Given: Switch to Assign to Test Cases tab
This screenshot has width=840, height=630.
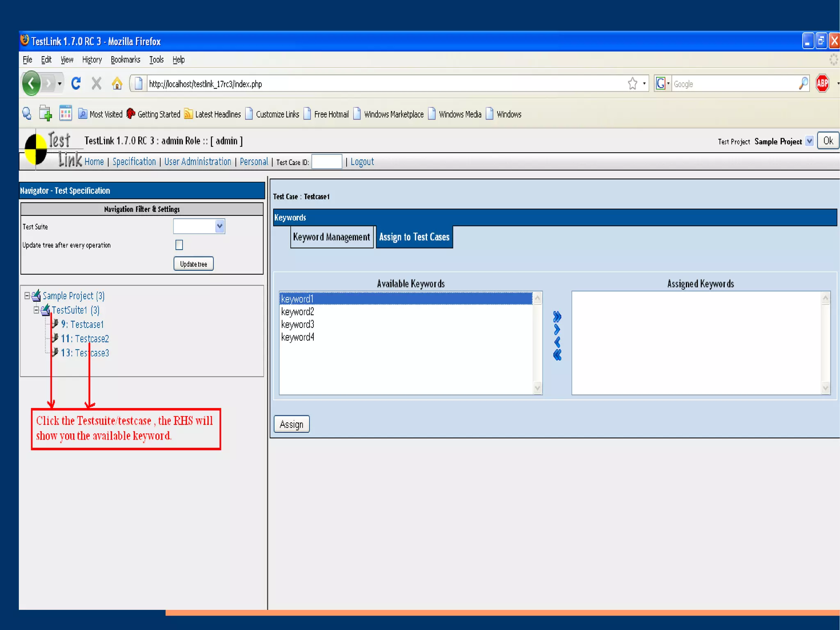Looking at the screenshot, I should (x=414, y=237).
